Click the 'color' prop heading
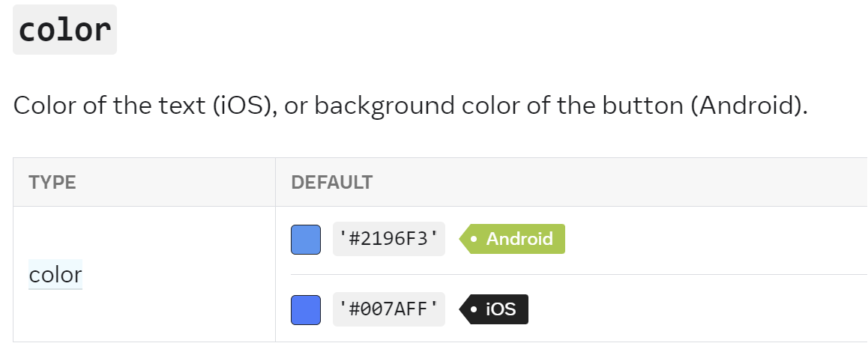This screenshot has height=358, width=868. click(64, 30)
